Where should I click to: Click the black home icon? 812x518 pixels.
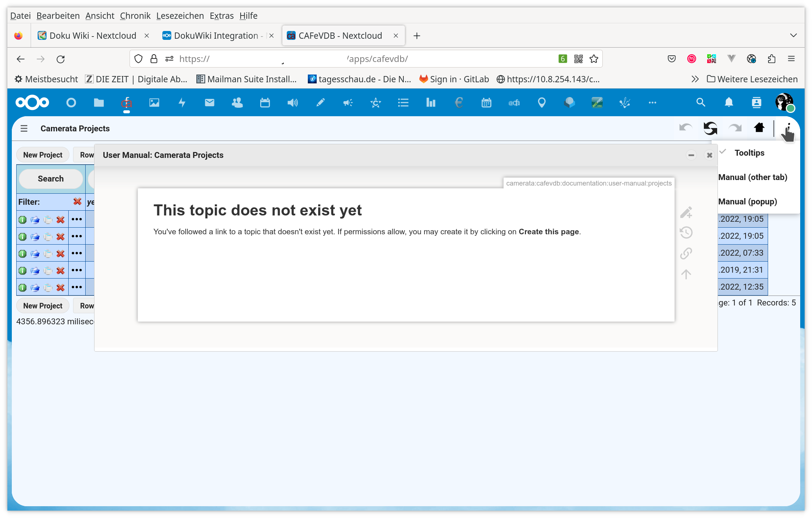759,128
